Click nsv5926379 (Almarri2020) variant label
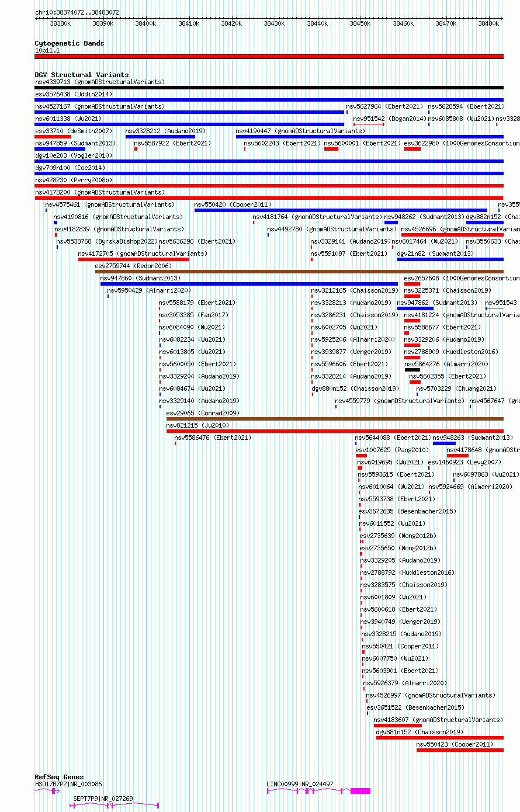Image resolution: width=520 pixels, height=812 pixels. tap(405, 683)
